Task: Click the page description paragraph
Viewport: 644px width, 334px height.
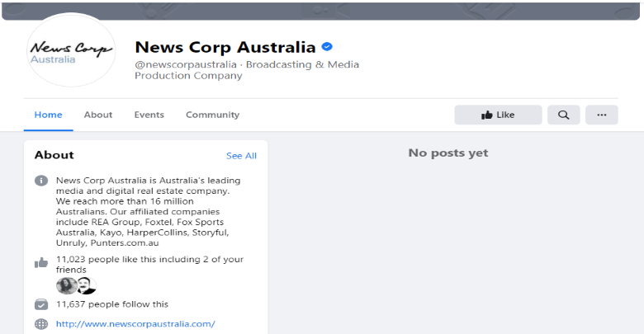Action: point(149,211)
